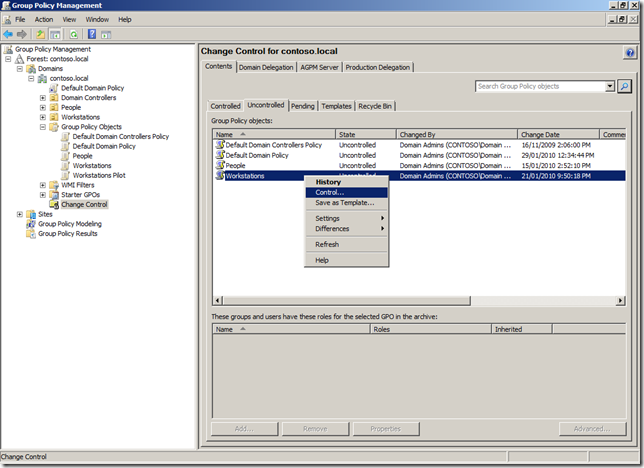Open the Action menu
Screen dimensions: 644x468
click(x=44, y=19)
